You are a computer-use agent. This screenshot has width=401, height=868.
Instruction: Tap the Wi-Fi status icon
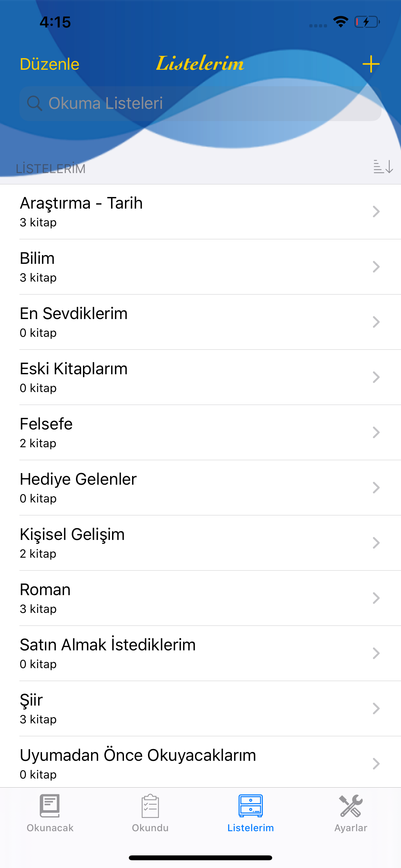click(x=341, y=22)
